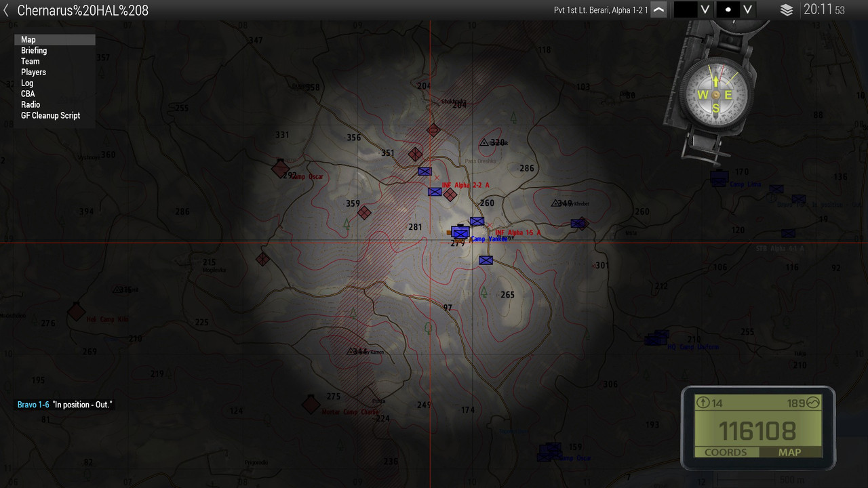Click elevation point 265 on map
Image resolution: width=868 pixels, height=488 pixels.
click(x=507, y=295)
